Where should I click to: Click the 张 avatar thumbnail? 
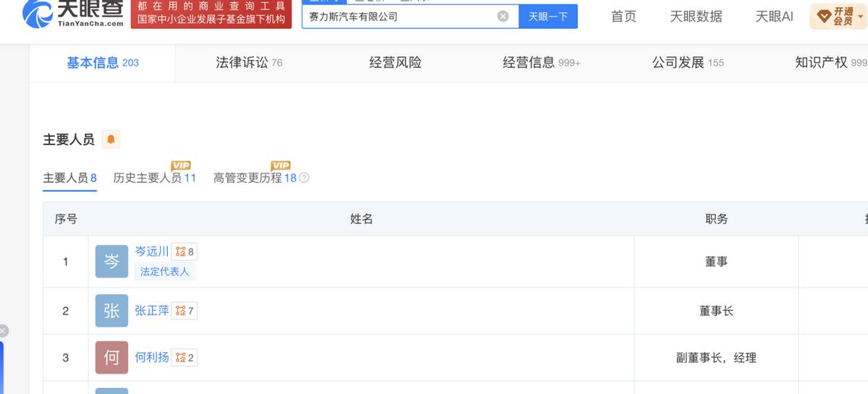111,310
